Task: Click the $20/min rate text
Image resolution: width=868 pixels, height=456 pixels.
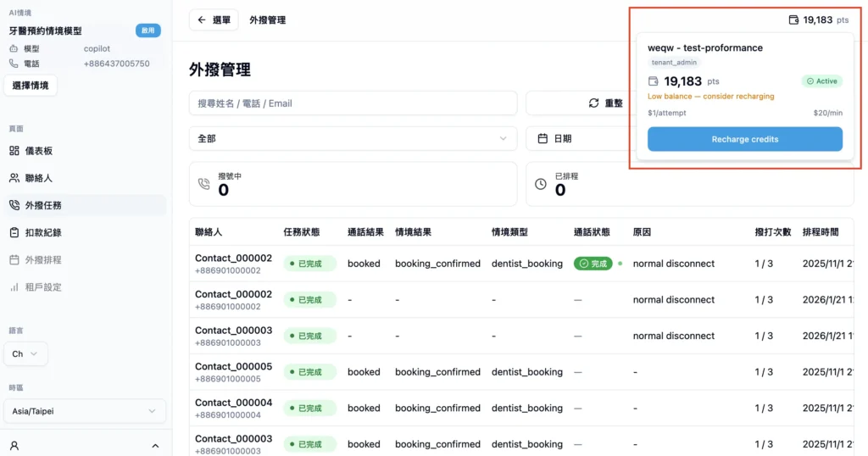Action: (828, 113)
